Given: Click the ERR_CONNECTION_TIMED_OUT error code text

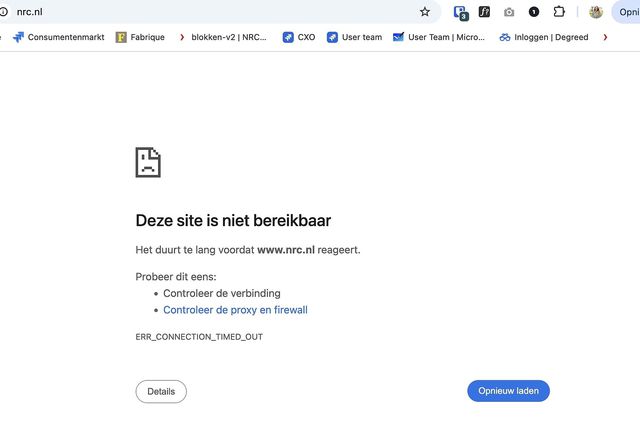Looking at the screenshot, I should [199, 337].
